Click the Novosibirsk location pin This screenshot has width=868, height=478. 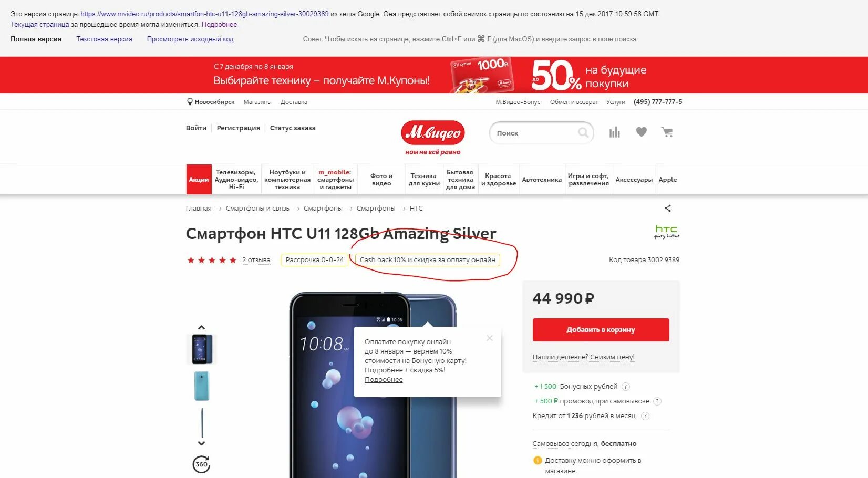[x=190, y=102]
